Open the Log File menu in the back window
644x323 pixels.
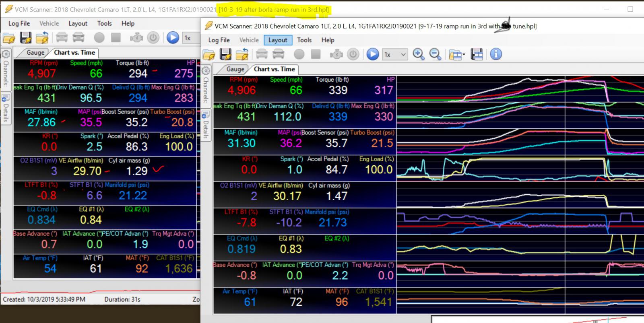click(x=19, y=23)
